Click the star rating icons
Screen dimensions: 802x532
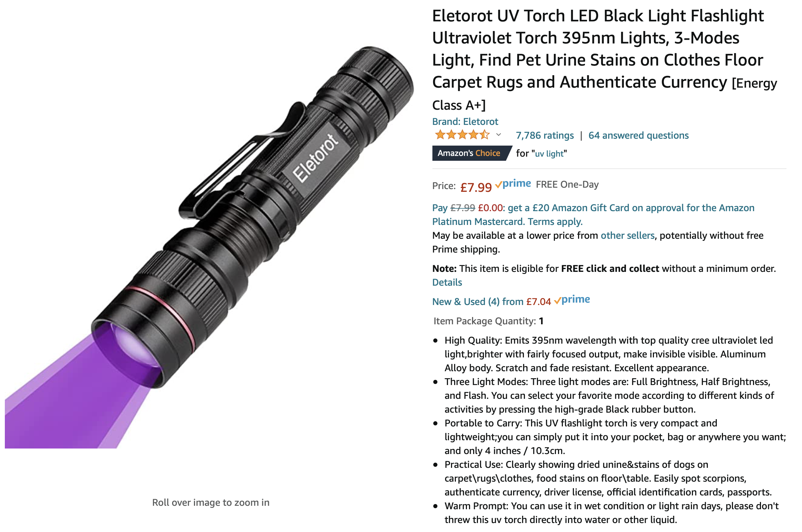(x=462, y=135)
